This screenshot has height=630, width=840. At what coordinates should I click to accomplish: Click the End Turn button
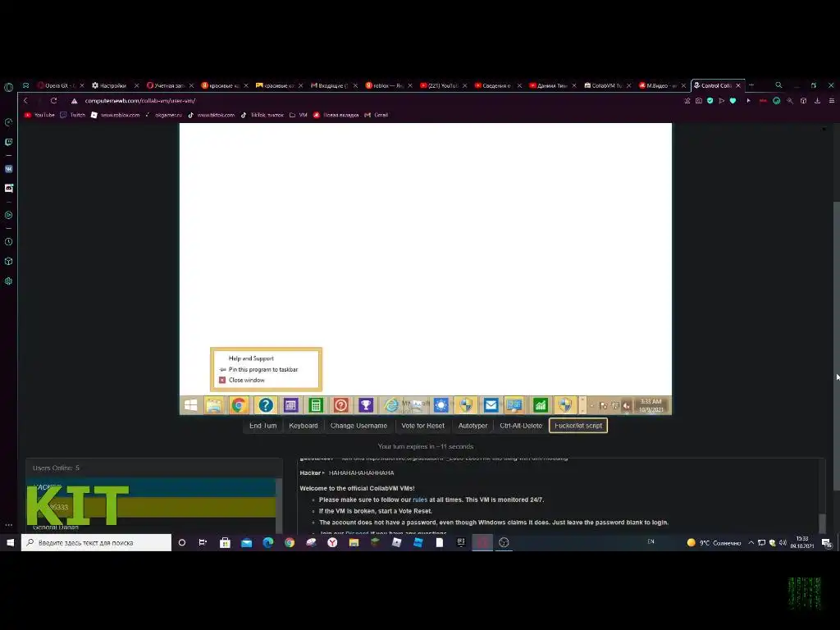click(263, 426)
